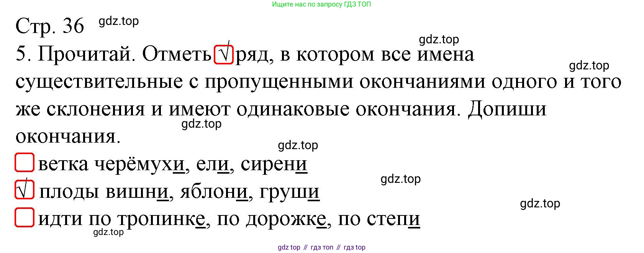Viewport: 644px width, 253px height.
Task: Tick the checkbox for 'идти по тропинке' row
Action: click(x=25, y=217)
